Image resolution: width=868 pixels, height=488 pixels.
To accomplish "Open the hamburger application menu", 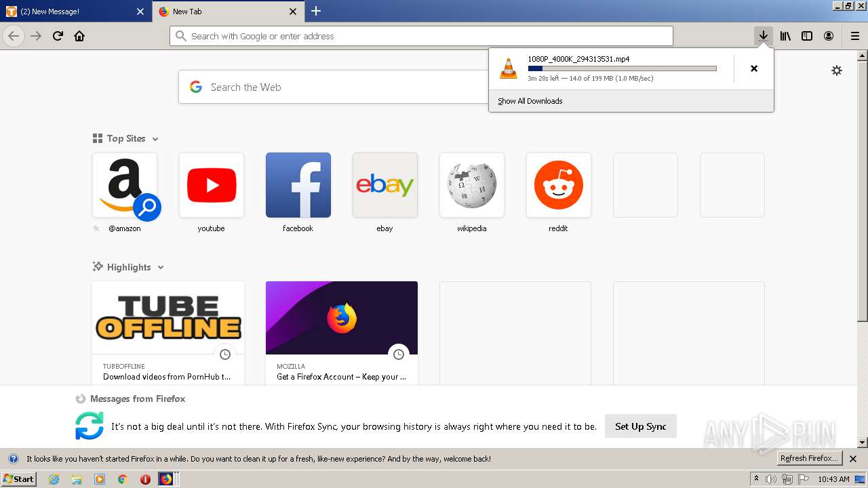I will click(x=854, y=36).
